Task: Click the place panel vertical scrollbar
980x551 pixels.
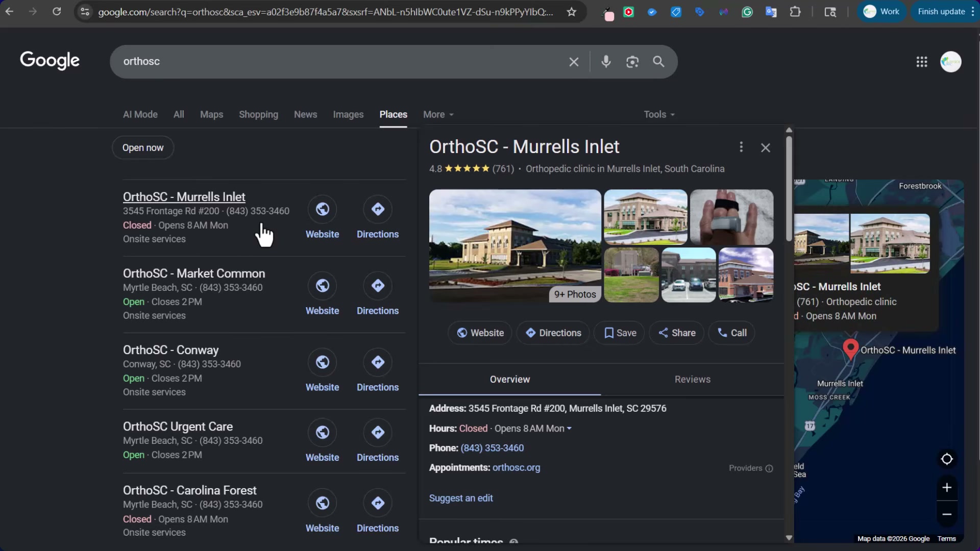Action: [789, 189]
